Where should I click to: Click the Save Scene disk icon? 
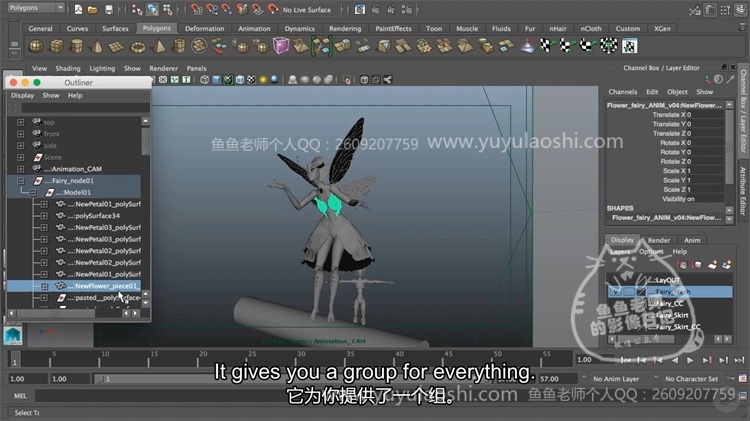pyautogui.click(x=109, y=9)
